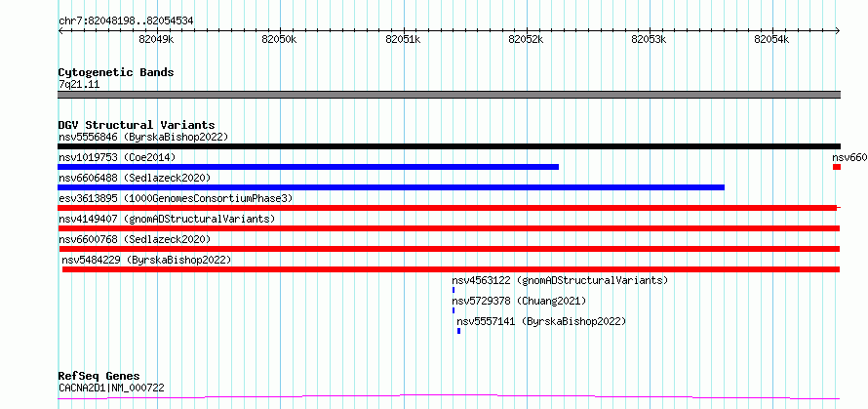The height and width of the screenshot is (409, 868).
Task: Select the small blue nsv5729378 variant marker
Action: pos(453,310)
